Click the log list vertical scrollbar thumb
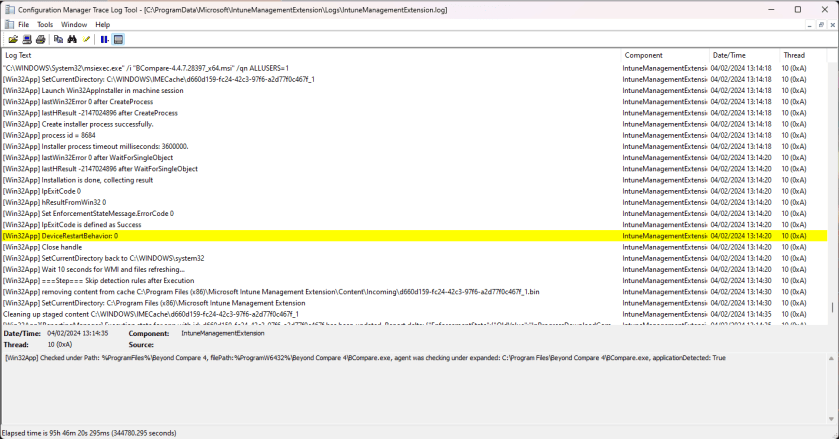839x439 pixels. [x=832, y=307]
